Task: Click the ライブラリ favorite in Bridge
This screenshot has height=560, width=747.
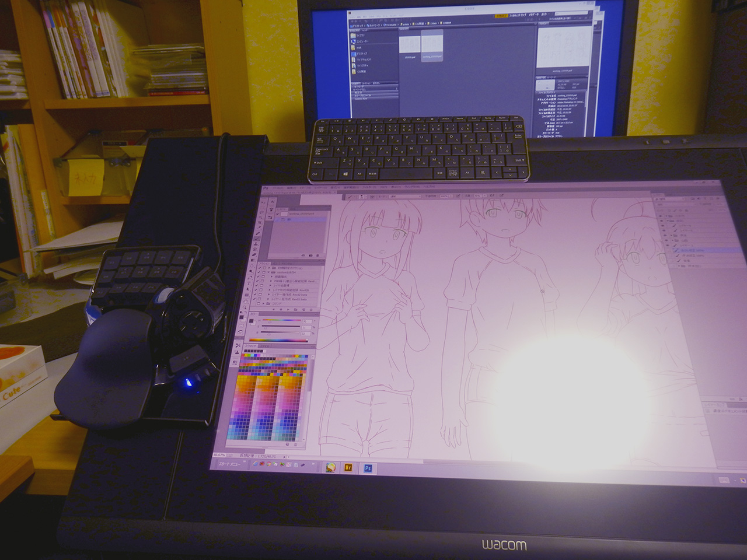Action: [360, 36]
